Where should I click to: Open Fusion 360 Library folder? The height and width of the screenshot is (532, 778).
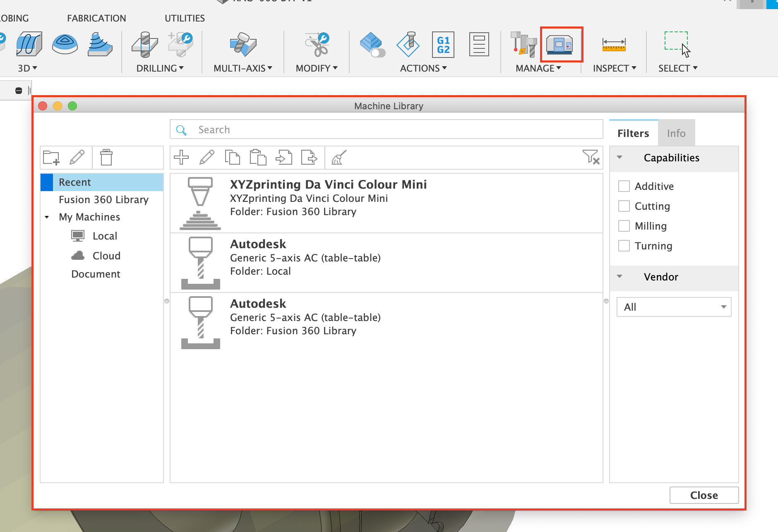pyautogui.click(x=103, y=200)
